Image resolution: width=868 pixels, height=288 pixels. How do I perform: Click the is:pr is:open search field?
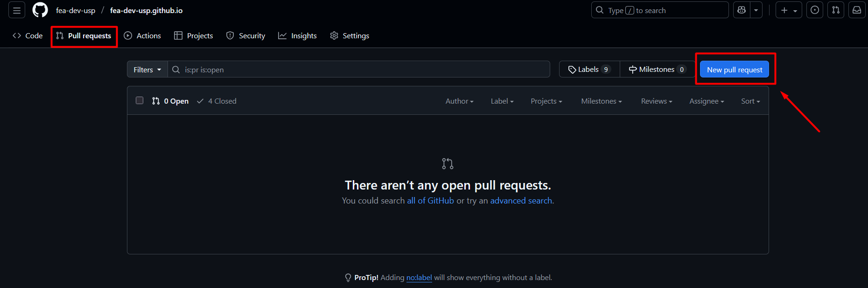coord(359,70)
